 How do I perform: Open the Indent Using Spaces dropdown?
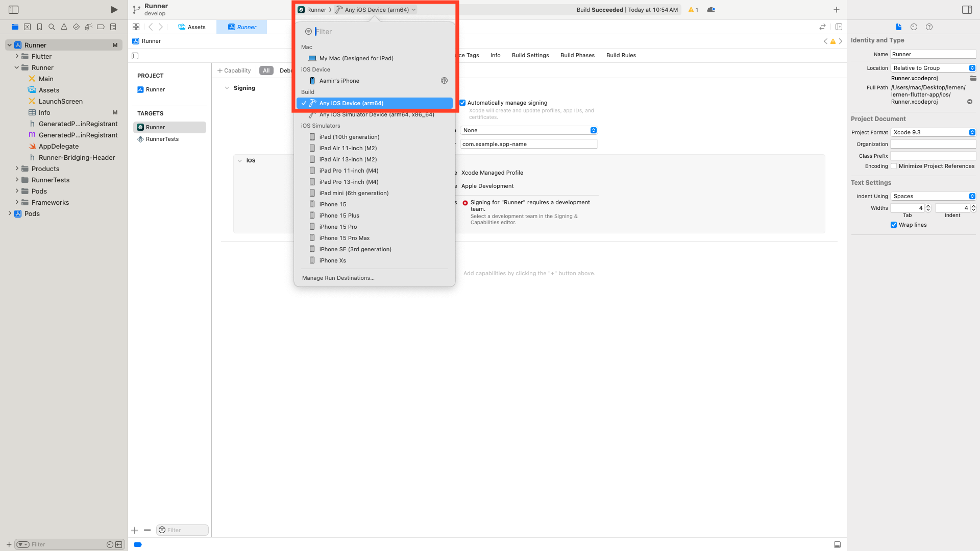933,196
